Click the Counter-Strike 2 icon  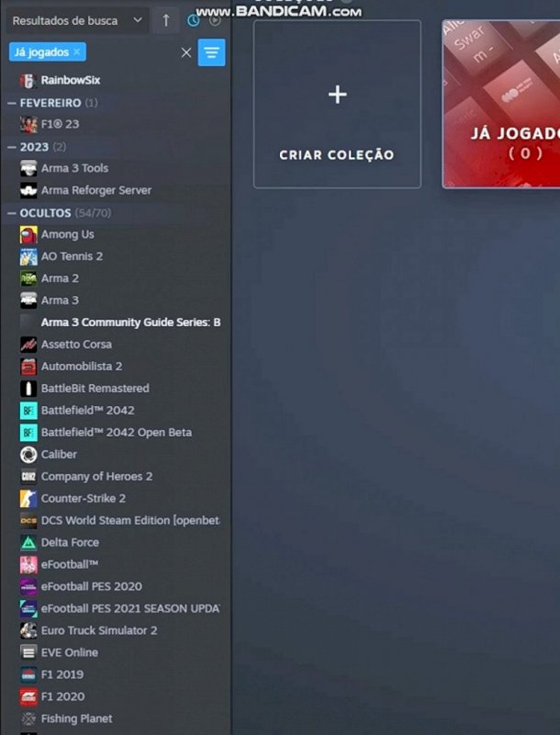[x=28, y=498]
